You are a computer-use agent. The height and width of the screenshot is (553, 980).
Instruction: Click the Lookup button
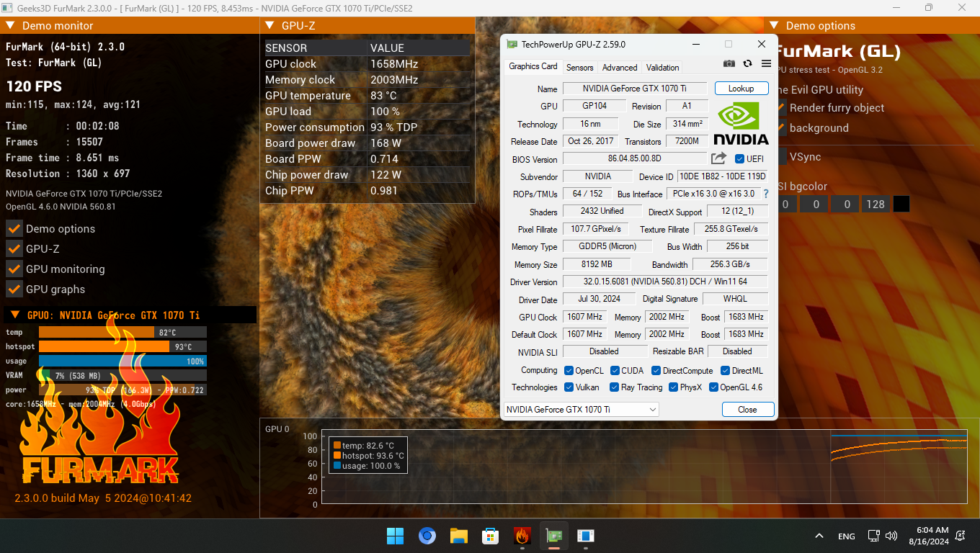pos(741,89)
